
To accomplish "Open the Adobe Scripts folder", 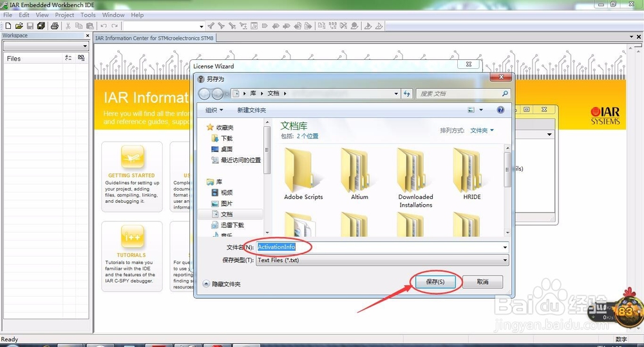I will (303, 174).
